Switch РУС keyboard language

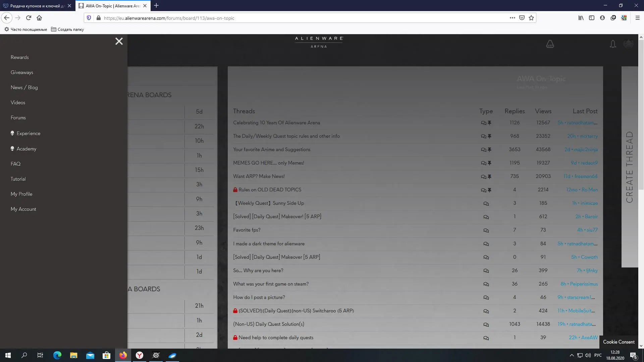coord(598,355)
